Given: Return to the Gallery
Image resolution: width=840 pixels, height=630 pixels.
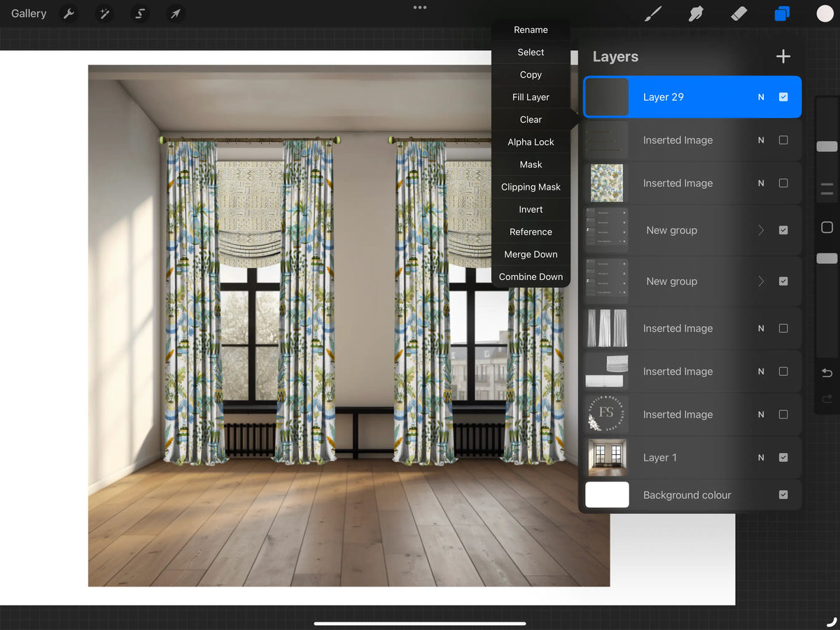Looking at the screenshot, I should [x=29, y=13].
